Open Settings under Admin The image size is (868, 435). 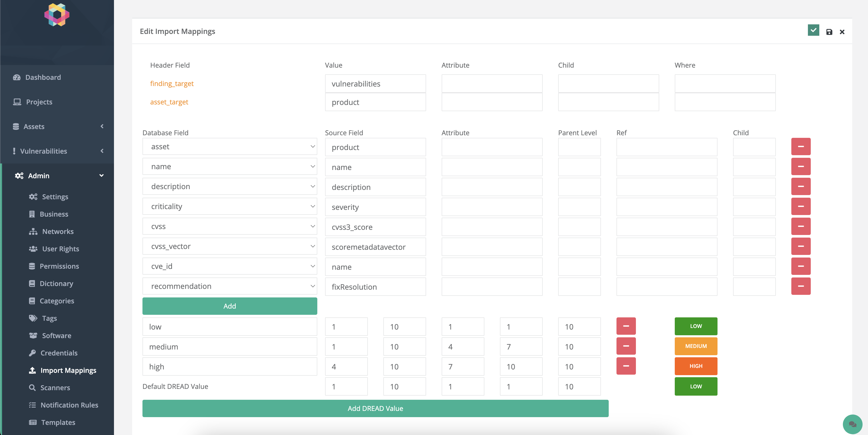tap(48, 196)
